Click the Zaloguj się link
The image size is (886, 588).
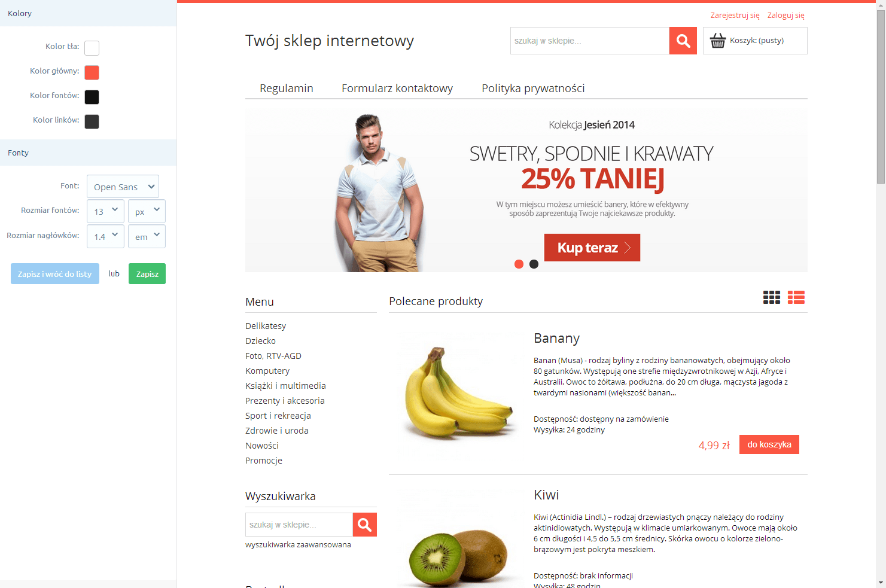[x=785, y=16]
